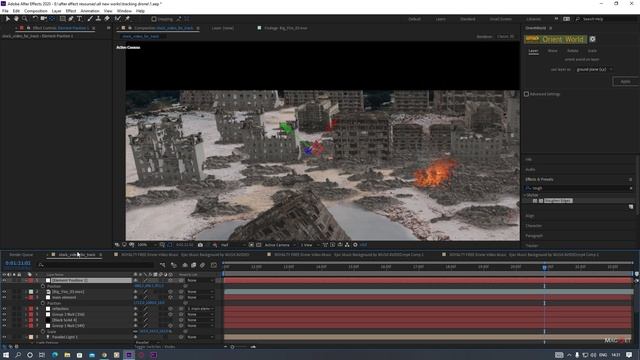640x360 pixels.
Task: Open the Animation menu
Action: 90,11
